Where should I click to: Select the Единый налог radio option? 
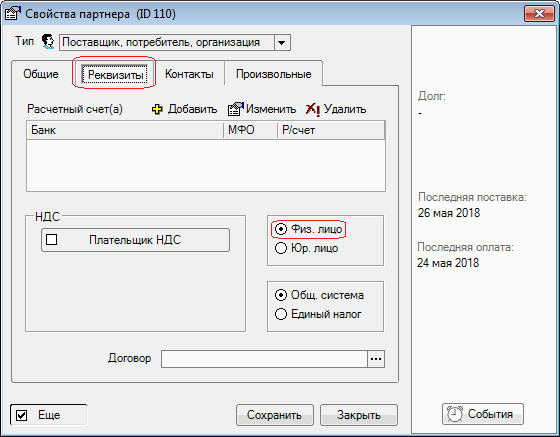tap(281, 314)
